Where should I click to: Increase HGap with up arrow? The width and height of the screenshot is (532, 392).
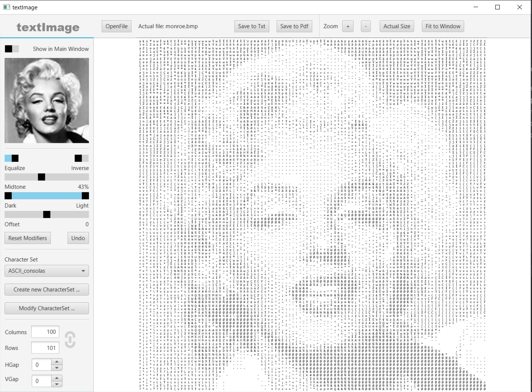tap(57, 362)
